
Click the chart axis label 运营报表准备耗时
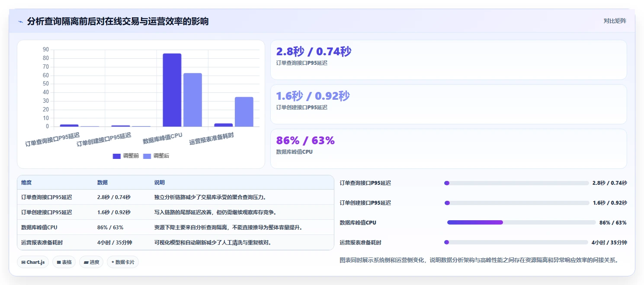pos(211,139)
